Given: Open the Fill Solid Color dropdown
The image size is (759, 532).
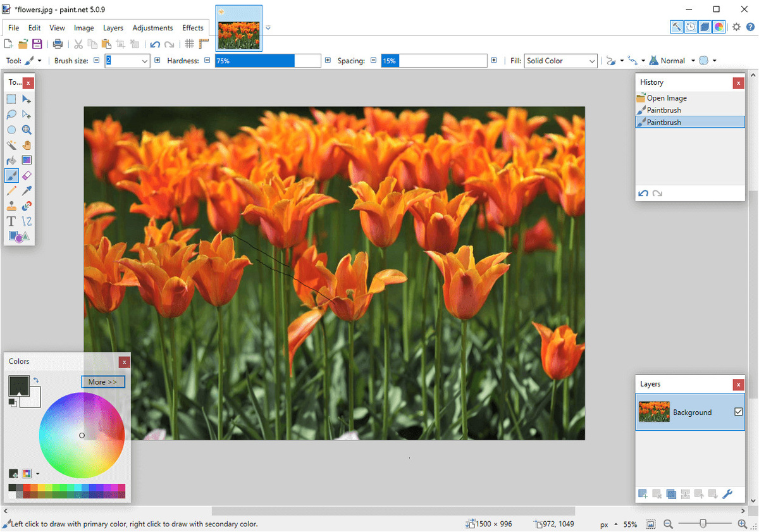Looking at the screenshot, I should 561,61.
